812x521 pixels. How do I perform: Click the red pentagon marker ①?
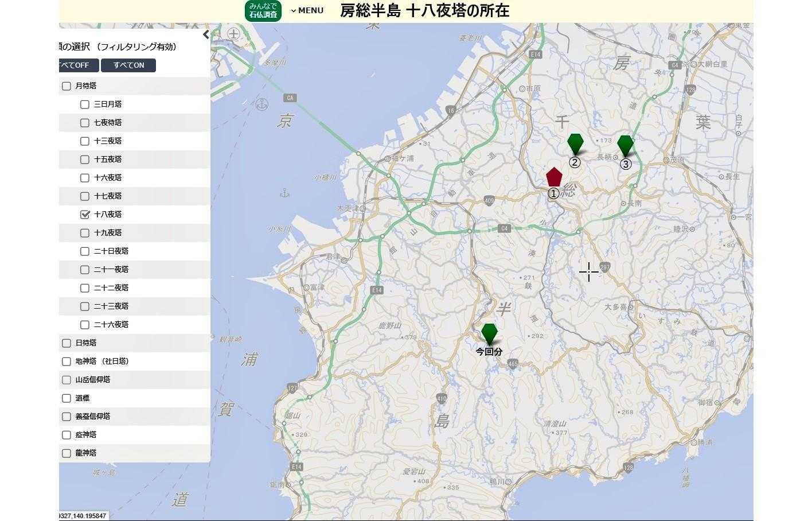tap(554, 177)
